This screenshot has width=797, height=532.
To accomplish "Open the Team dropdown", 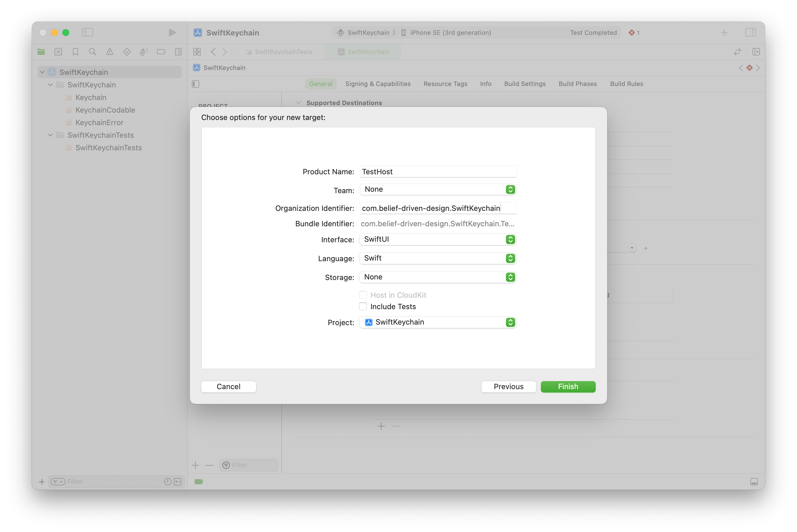I will coord(438,189).
